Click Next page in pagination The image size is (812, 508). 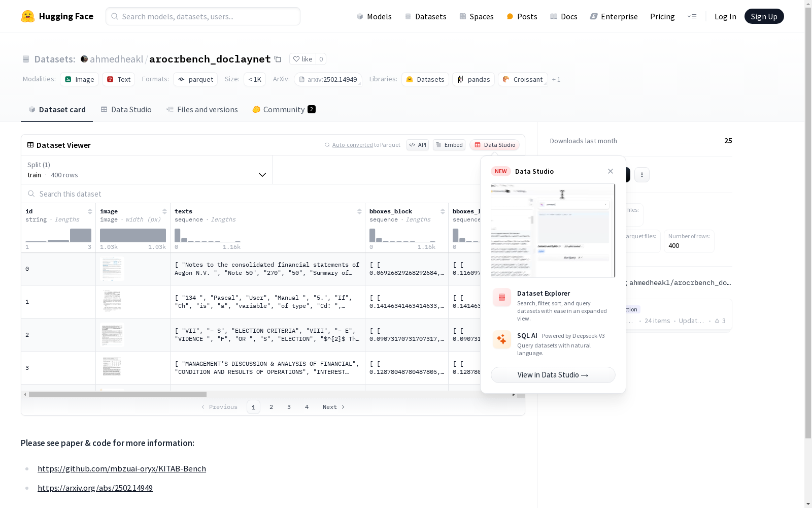tap(334, 407)
